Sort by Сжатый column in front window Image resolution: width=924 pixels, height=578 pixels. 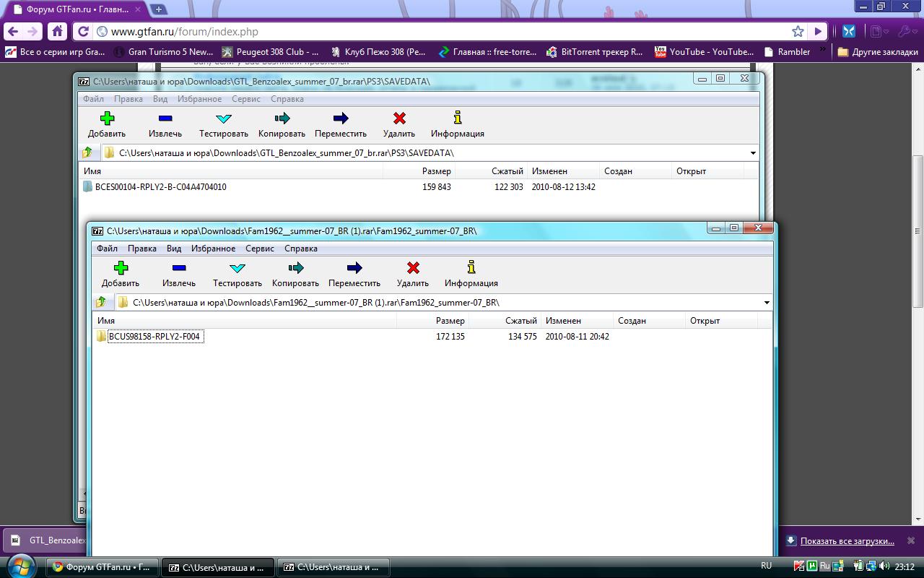(504, 320)
